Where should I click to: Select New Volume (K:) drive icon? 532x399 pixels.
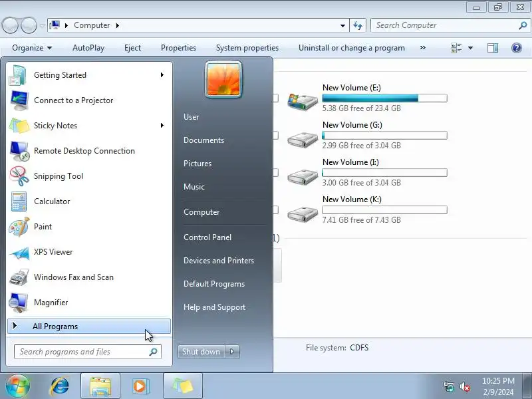303,213
